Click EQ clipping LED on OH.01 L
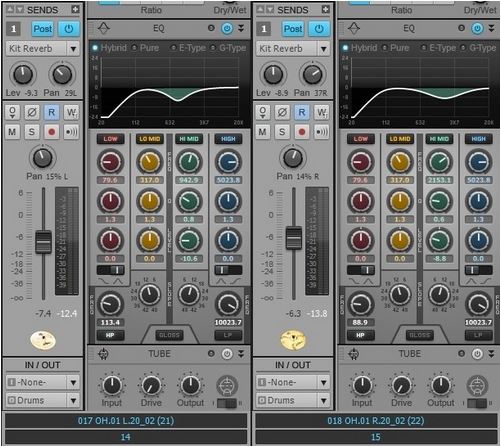Screen dimensions: 501x446 click(211, 28)
